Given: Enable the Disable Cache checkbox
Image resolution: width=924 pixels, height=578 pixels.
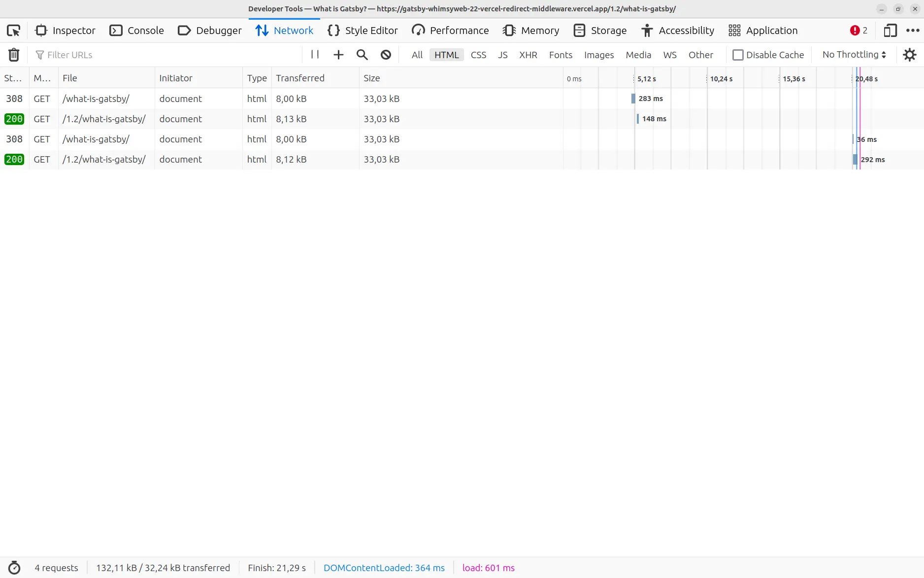Looking at the screenshot, I should point(738,55).
